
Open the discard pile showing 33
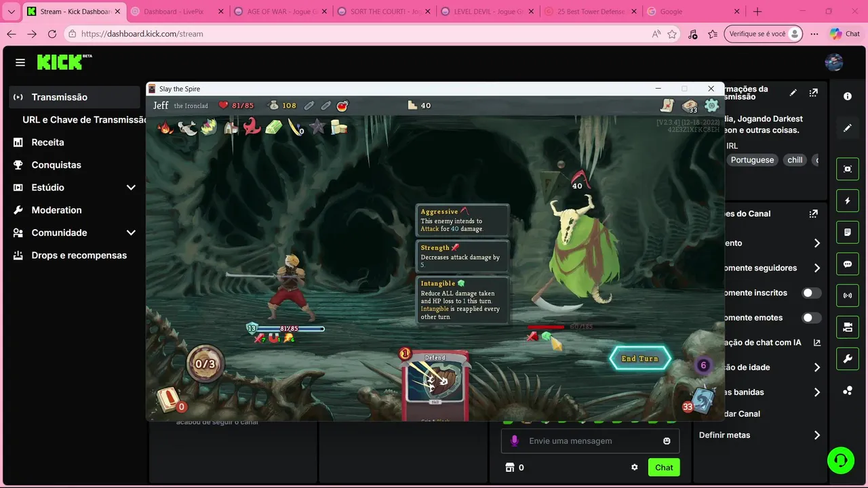(700, 400)
